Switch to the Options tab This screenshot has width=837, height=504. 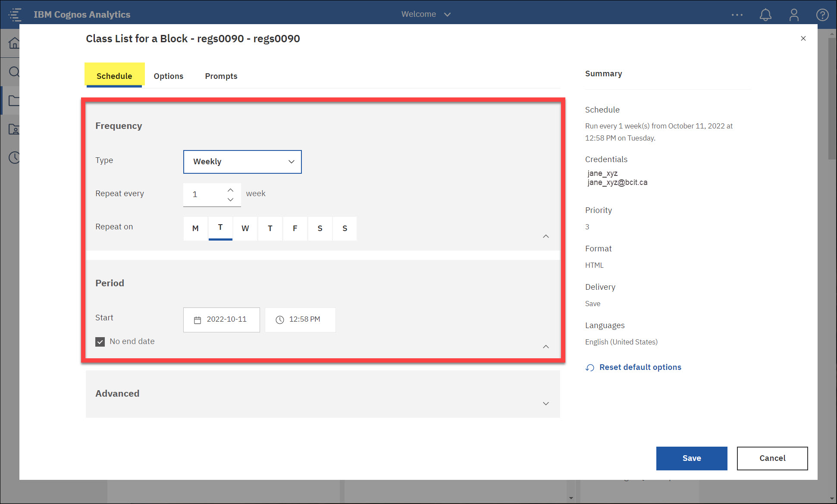[x=168, y=76]
